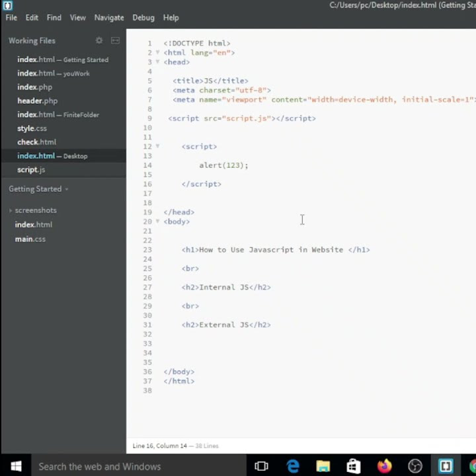Click the Line 16, Column 14 status indicator
The width and height of the screenshot is (476, 476).
point(160,446)
